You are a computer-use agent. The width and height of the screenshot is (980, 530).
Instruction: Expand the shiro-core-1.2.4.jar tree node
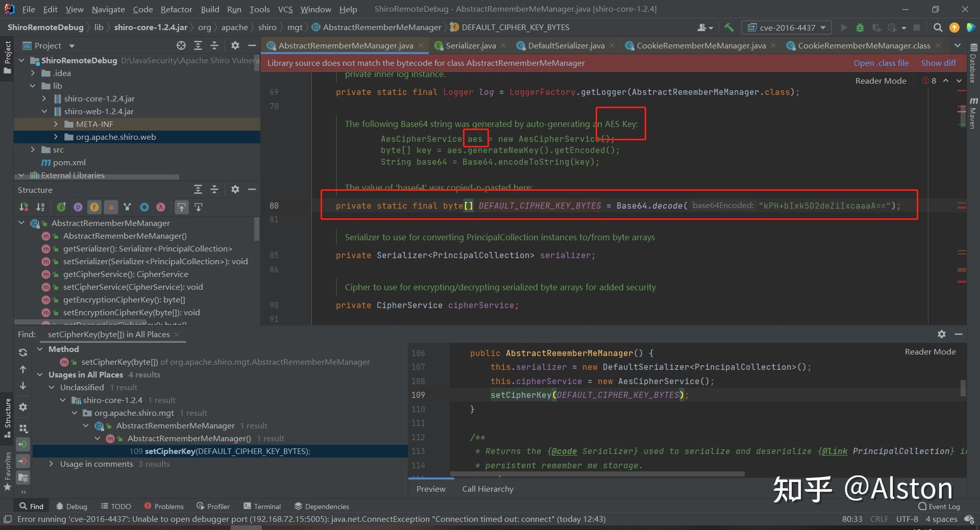click(x=44, y=98)
